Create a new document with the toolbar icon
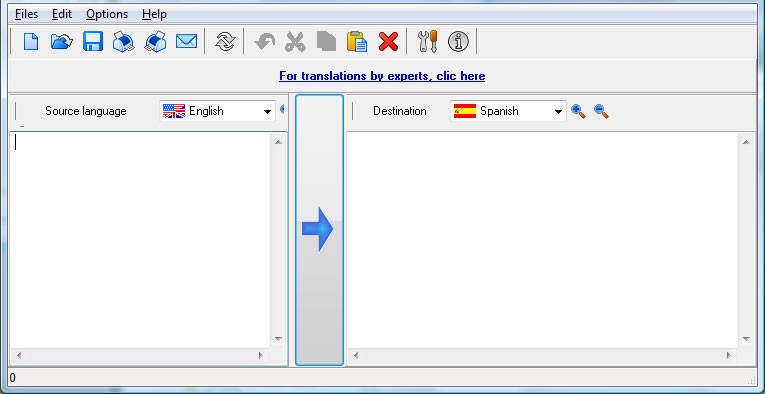765x394 pixels. (31, 41)
